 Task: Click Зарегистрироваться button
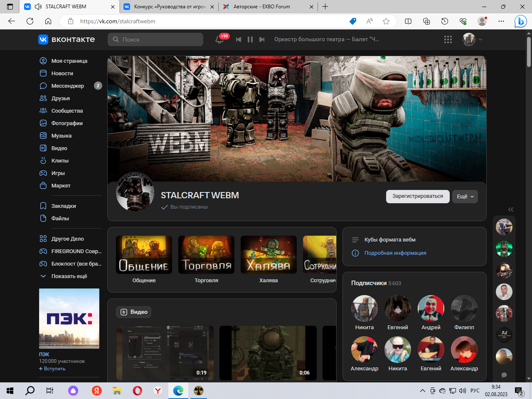418,196
